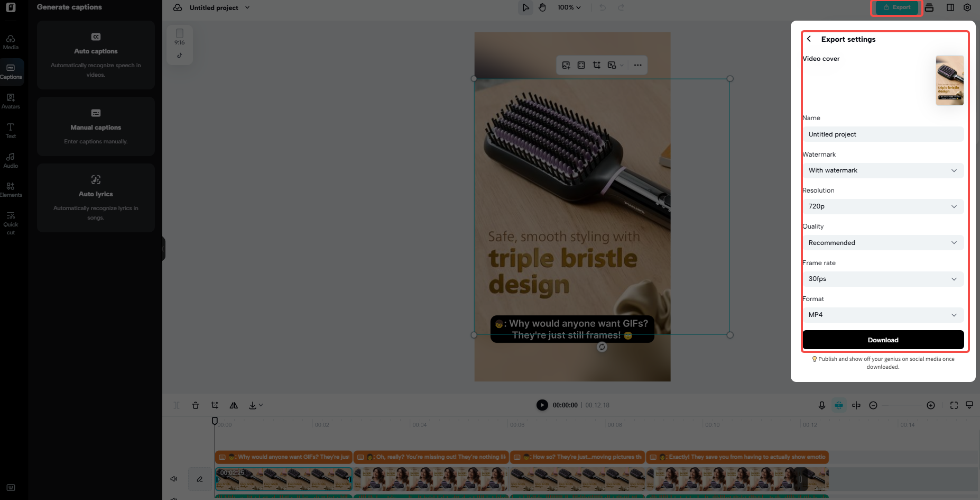The height and width of the screenshot is (500, 980).
Task: Delete the selected timeline clip
Action: point(196,405)
